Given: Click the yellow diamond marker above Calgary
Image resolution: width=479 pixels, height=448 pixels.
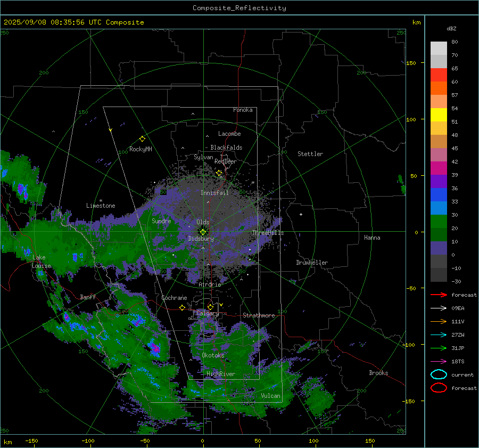Looking at the screenshot, I should pyautogui.click(x=210, y=307).
